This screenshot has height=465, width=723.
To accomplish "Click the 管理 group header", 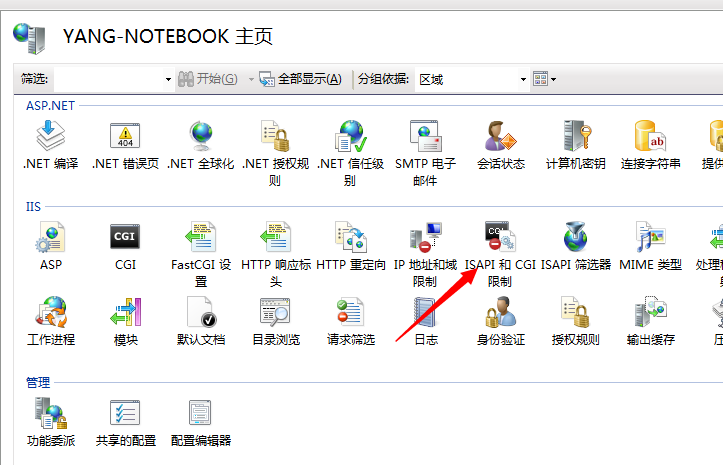I will coord(38,382).
